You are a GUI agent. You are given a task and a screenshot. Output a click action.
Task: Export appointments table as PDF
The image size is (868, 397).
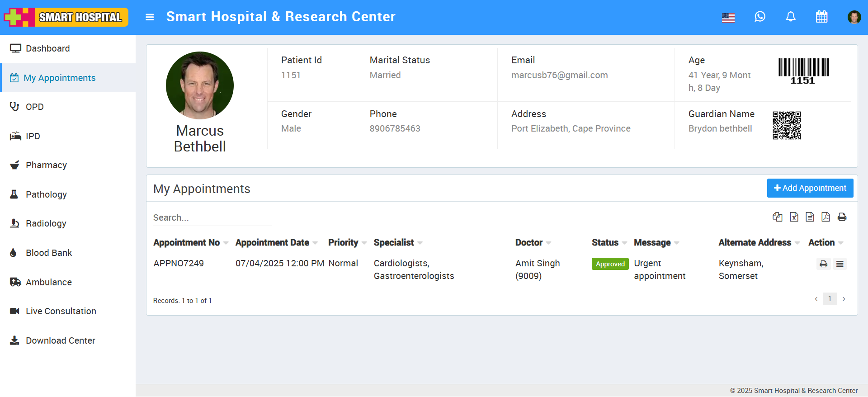pyautogui.click(x=826, y=217)
